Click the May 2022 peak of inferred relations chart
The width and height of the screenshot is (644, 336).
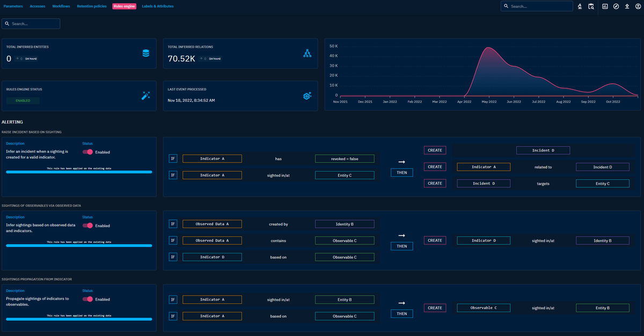point(488,48)
